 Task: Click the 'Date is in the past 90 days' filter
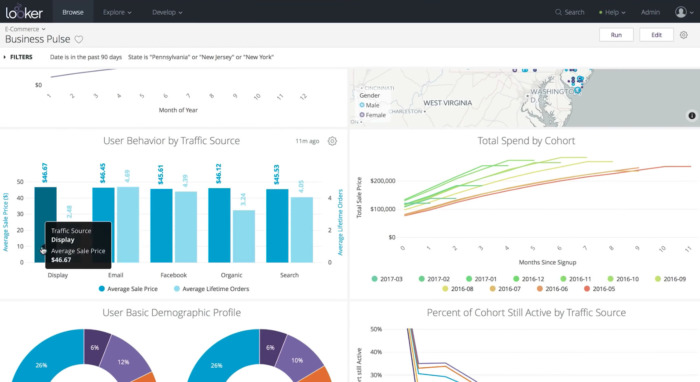[86, 57]
